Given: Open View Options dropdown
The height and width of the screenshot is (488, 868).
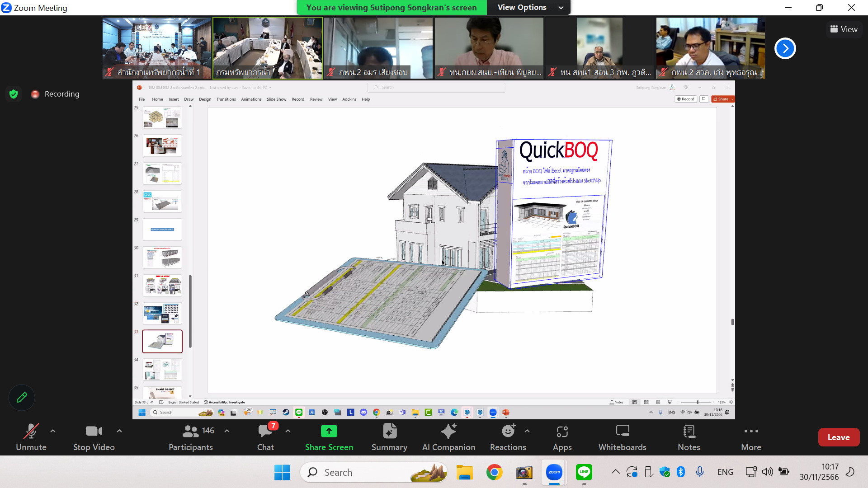Looking at the screenshot, I should tap(529, 7).
